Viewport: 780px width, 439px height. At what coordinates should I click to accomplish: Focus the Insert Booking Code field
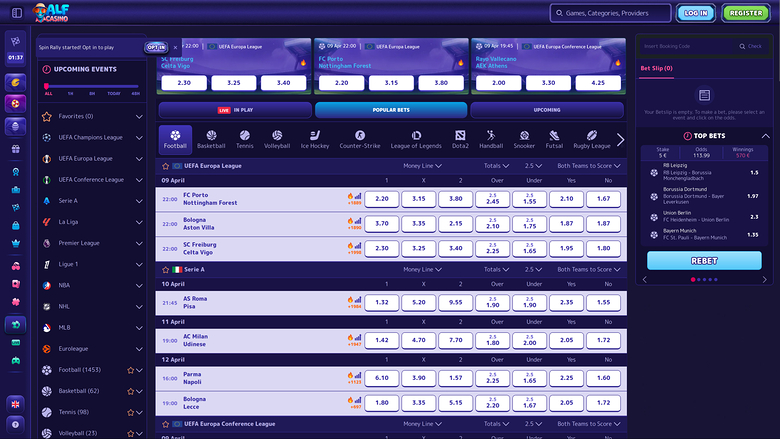point(689,46)
